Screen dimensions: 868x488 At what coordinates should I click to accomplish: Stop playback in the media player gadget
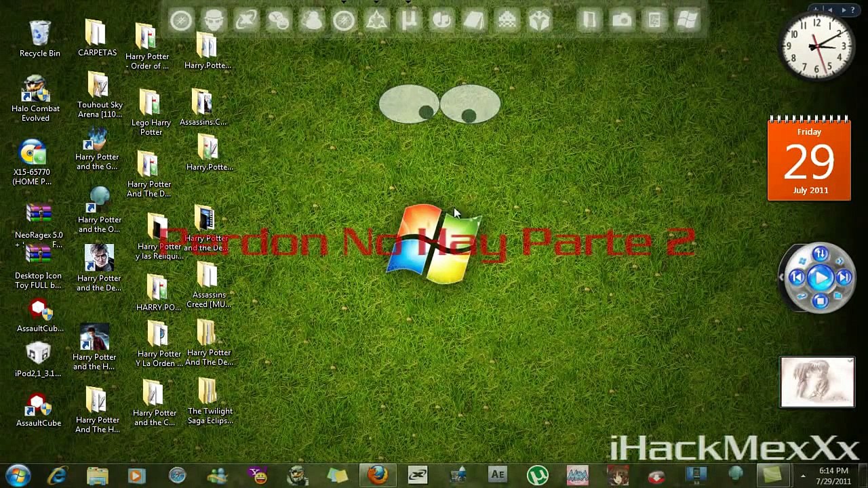pos(820,302)
